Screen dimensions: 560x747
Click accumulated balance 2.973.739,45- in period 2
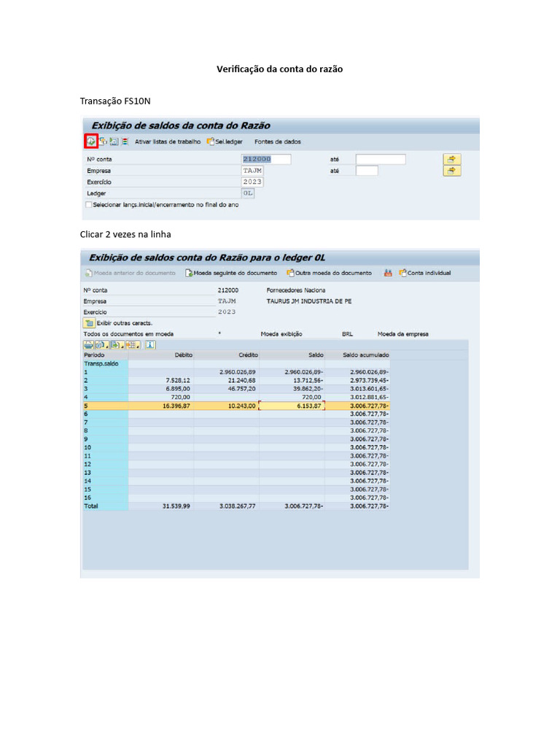(369, 381)
